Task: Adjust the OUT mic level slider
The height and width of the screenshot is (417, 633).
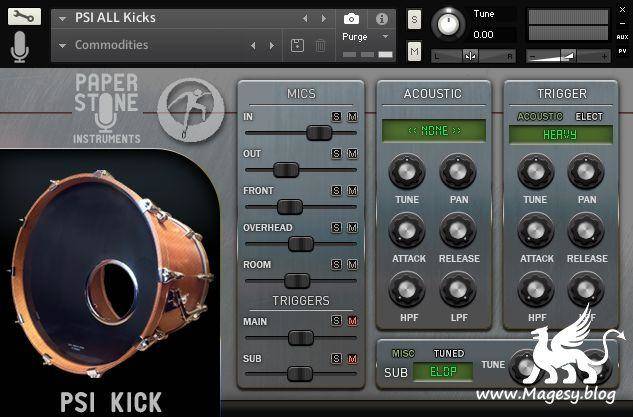Action: [286, 170]
